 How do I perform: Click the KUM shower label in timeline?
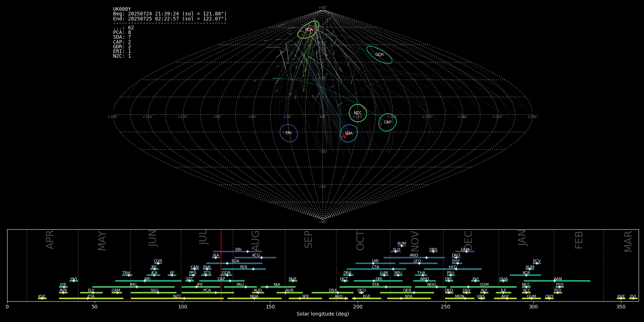(x=402, y=244)
